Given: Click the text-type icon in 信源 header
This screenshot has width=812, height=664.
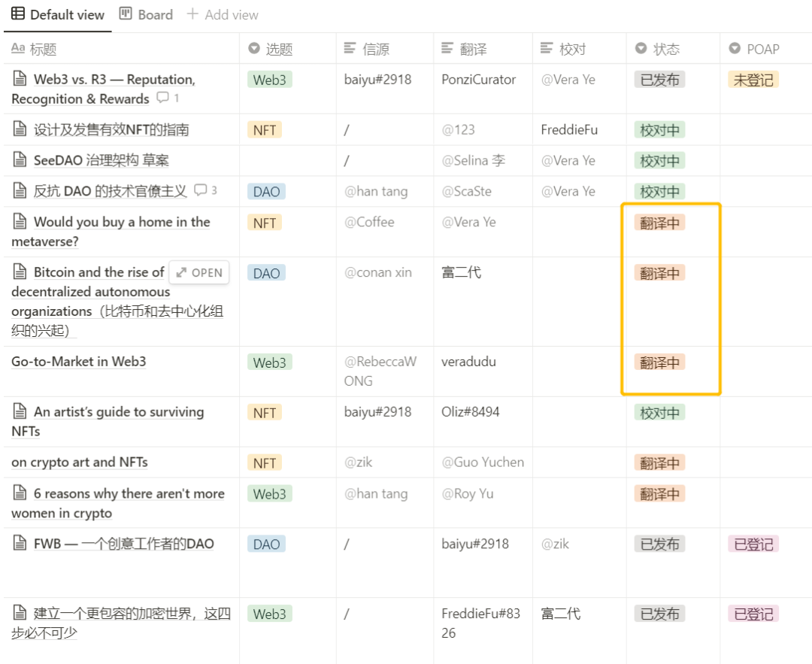Looking at the screenshot, I should point(350,48).
